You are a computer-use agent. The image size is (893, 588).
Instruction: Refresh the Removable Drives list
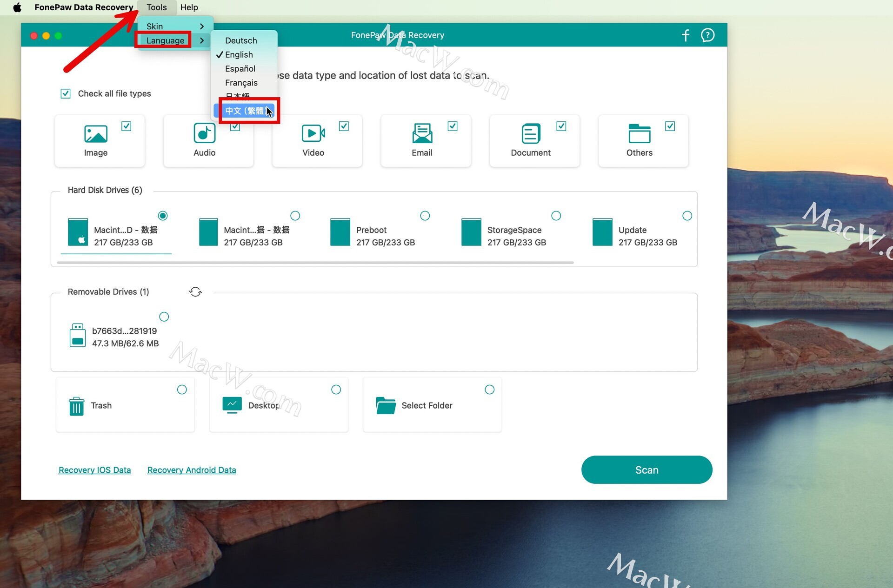[x=195, y=292]
